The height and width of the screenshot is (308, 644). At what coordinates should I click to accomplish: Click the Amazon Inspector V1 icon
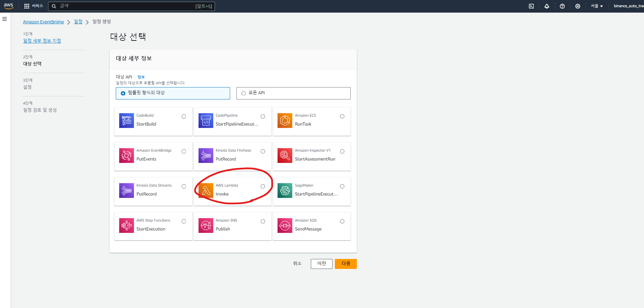point(285,156)
